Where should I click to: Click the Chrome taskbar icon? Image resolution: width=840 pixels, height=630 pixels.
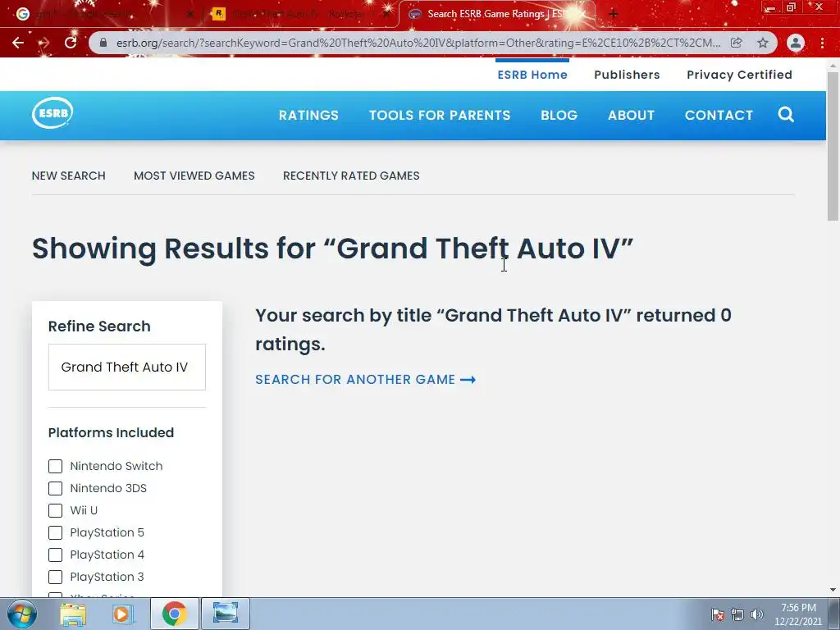coord(174,614)
